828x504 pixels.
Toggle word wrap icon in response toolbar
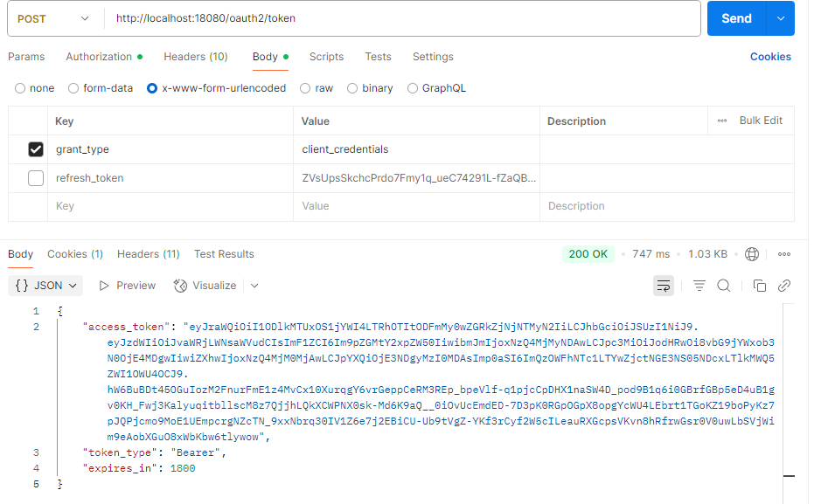coord(664,286)
